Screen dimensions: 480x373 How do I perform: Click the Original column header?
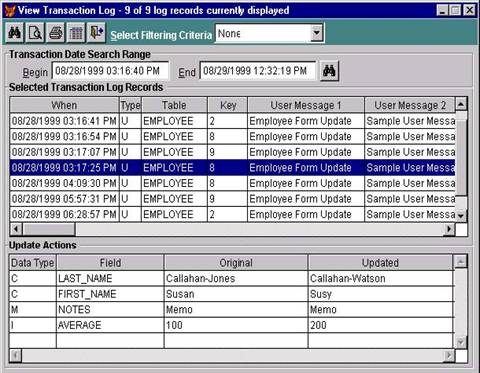click(x=236, y=263)
